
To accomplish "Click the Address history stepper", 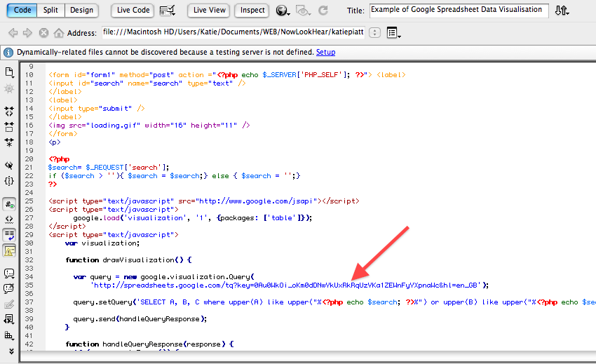I will tap(375, 33).
